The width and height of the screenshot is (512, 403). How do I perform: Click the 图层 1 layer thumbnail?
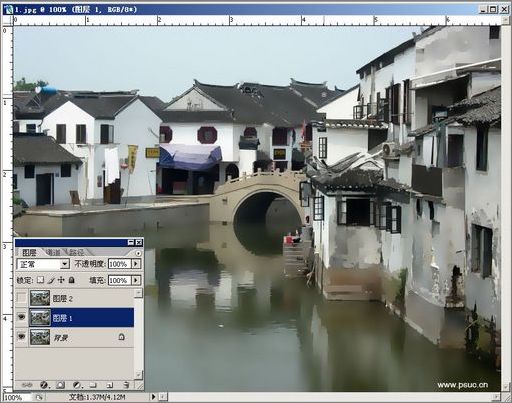(x=40, y=317)
